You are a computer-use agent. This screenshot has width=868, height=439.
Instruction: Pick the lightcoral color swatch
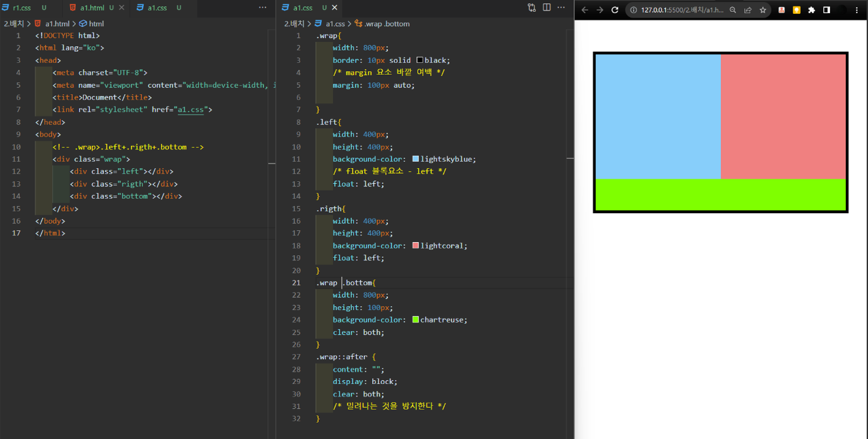tap(415, 246)
